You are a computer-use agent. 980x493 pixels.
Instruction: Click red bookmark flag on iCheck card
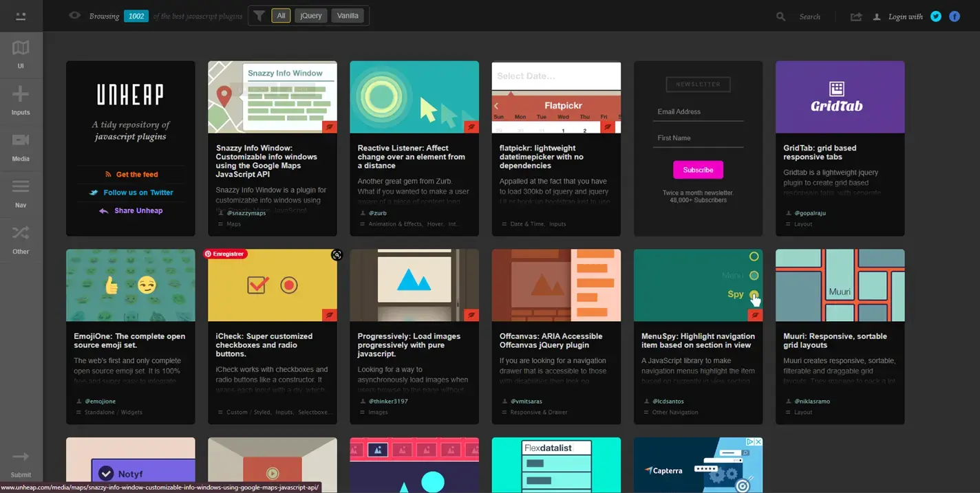[x=330, y=315]
